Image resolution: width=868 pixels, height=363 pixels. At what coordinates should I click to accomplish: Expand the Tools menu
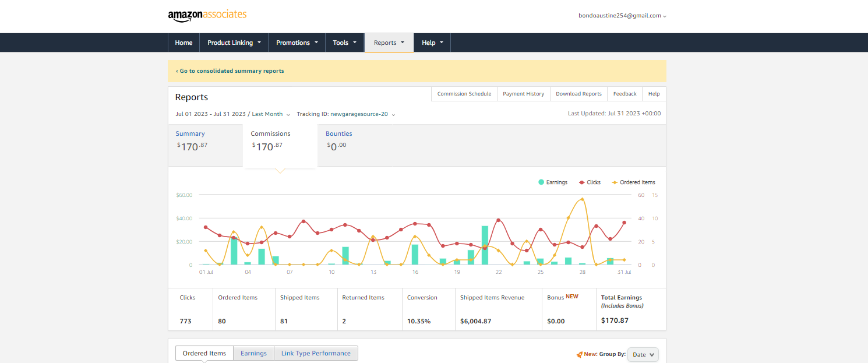(x=345, y=43)
